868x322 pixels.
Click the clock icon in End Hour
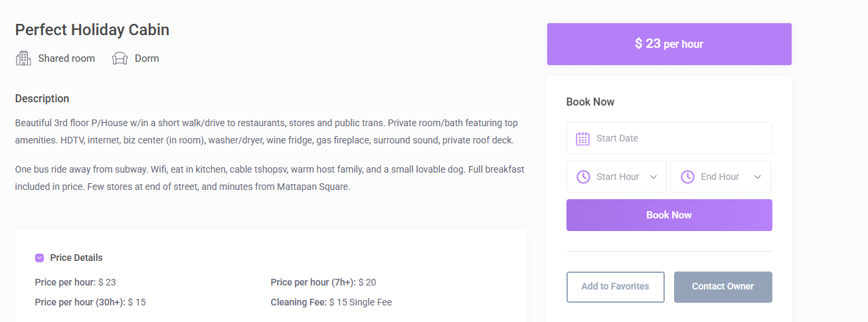(x=687, y=177)
